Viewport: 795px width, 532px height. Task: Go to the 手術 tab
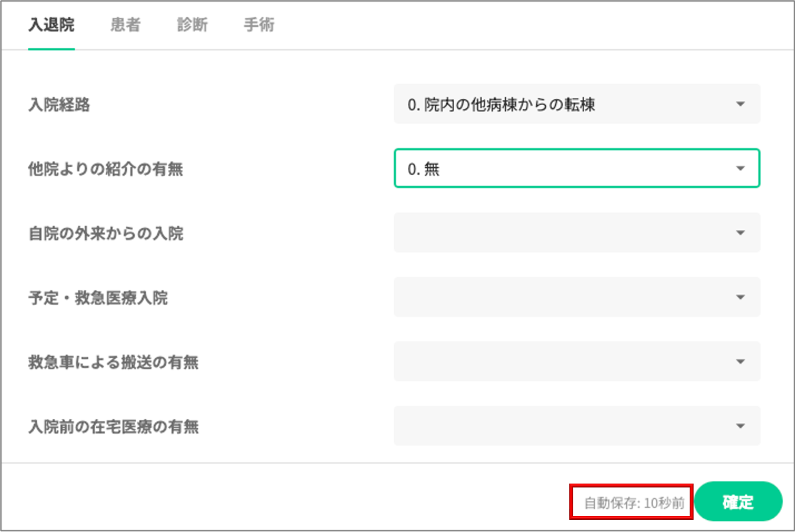(x=259, y=25)
